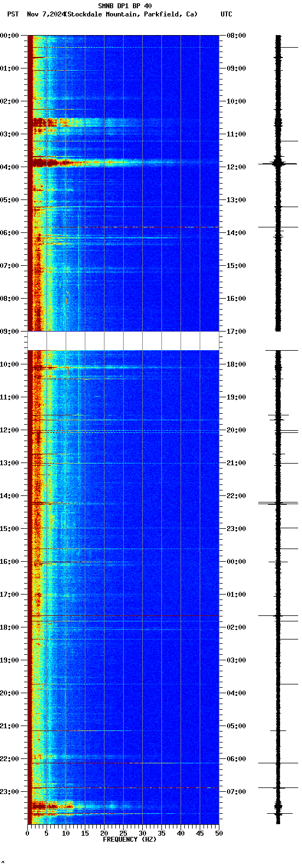This screenshot has width=302, height=868.
Task: Click the "50" frequency axis tick label
Action: pos(219,833)
